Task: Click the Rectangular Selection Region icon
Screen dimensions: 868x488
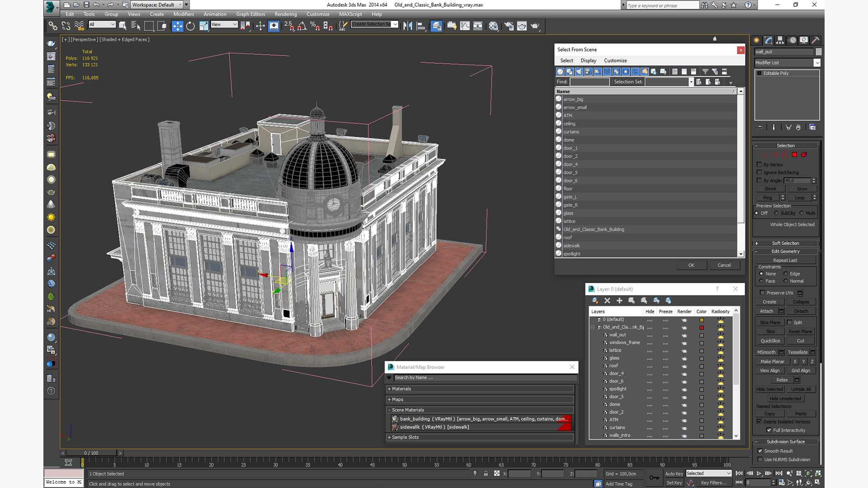Action: click(x=149, y=26)
